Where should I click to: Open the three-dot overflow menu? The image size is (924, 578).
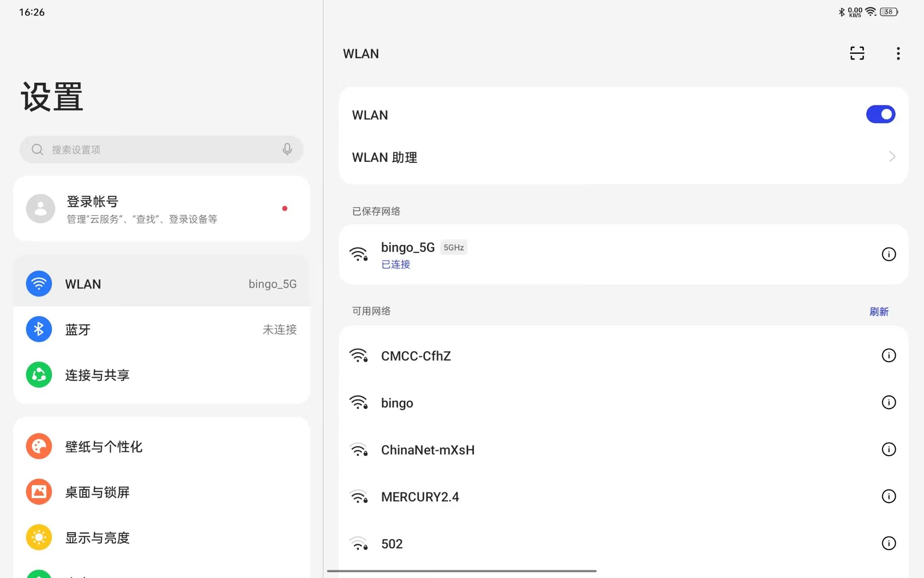898,53
